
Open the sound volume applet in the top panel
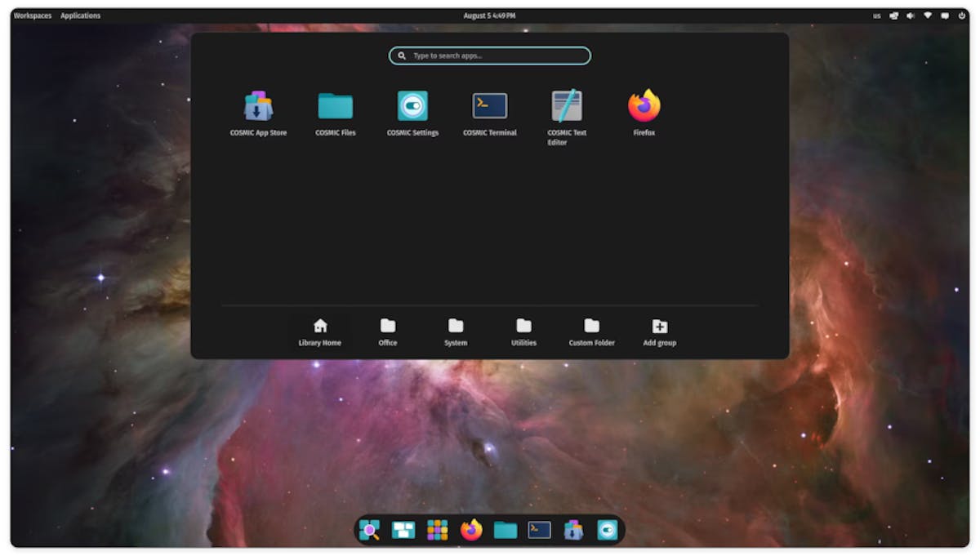[x=911, y=16]
